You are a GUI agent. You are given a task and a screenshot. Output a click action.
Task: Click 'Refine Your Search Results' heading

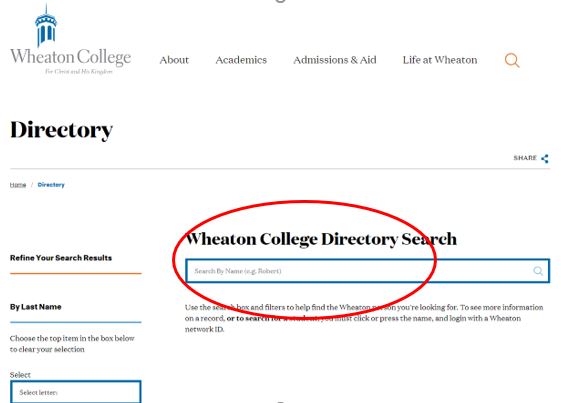tap(61, 258)
